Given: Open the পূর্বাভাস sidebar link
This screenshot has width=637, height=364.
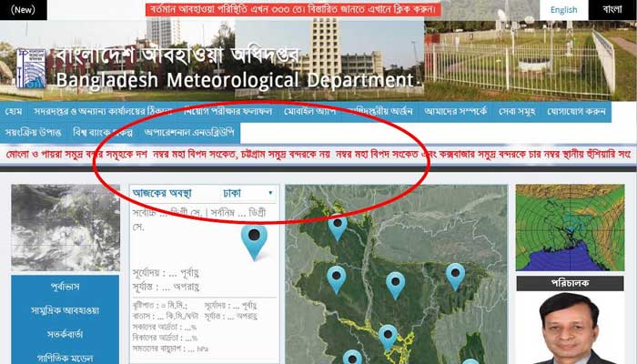Looking at the screenshot, I should point(65,287).
